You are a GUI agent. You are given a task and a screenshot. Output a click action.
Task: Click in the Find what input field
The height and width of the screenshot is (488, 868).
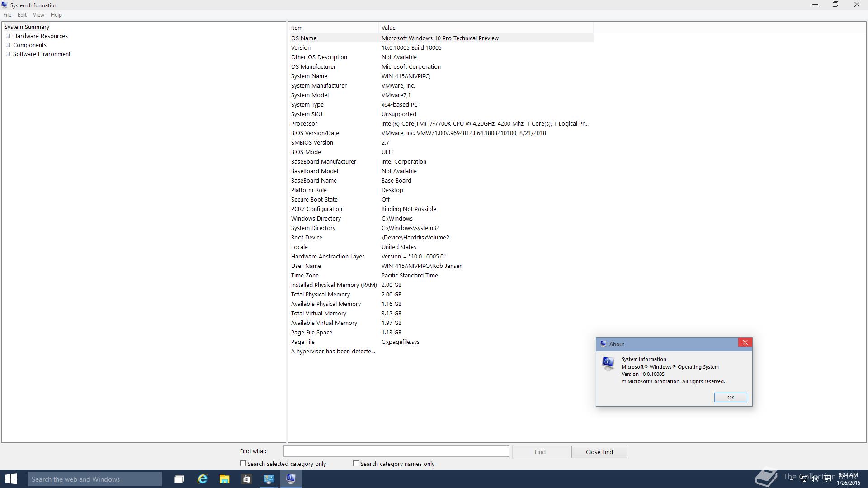tap(396, 451)
